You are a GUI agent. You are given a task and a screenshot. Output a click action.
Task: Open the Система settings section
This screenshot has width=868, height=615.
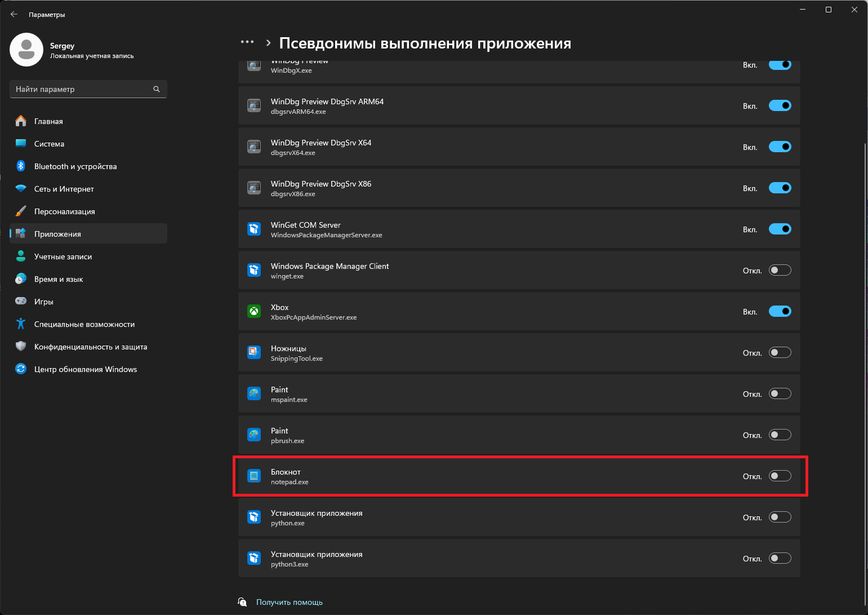(x=49, y=144)
